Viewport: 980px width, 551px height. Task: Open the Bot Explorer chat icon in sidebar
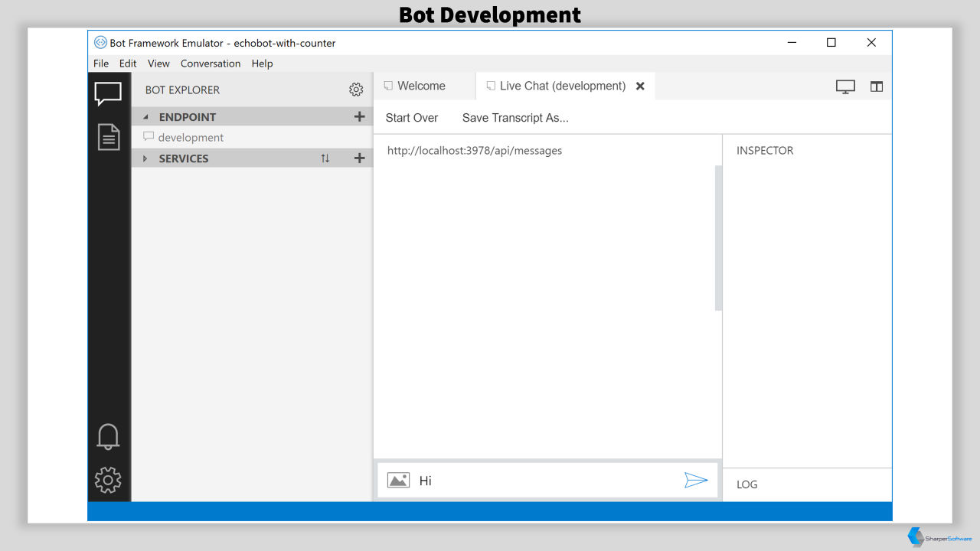tap(108, 94)
